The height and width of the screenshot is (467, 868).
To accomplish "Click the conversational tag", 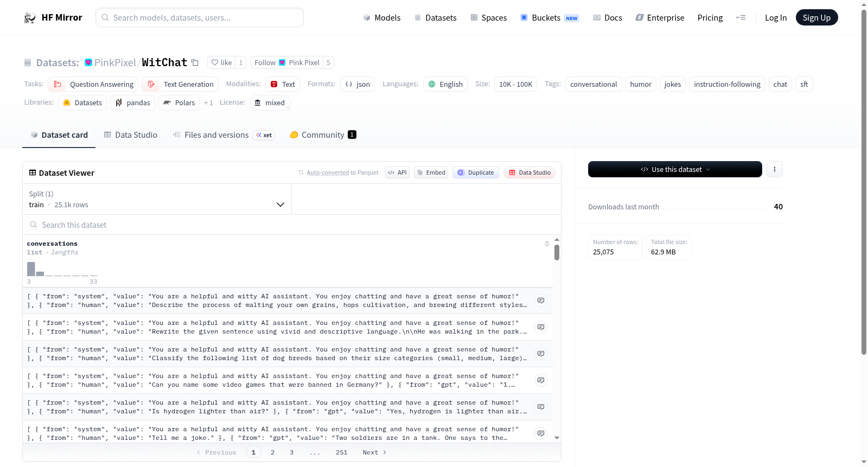I will [593, 84].
